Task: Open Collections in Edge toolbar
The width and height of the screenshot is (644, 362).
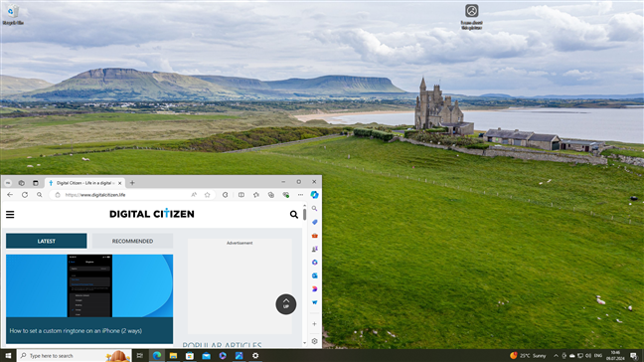Action: 271,195
